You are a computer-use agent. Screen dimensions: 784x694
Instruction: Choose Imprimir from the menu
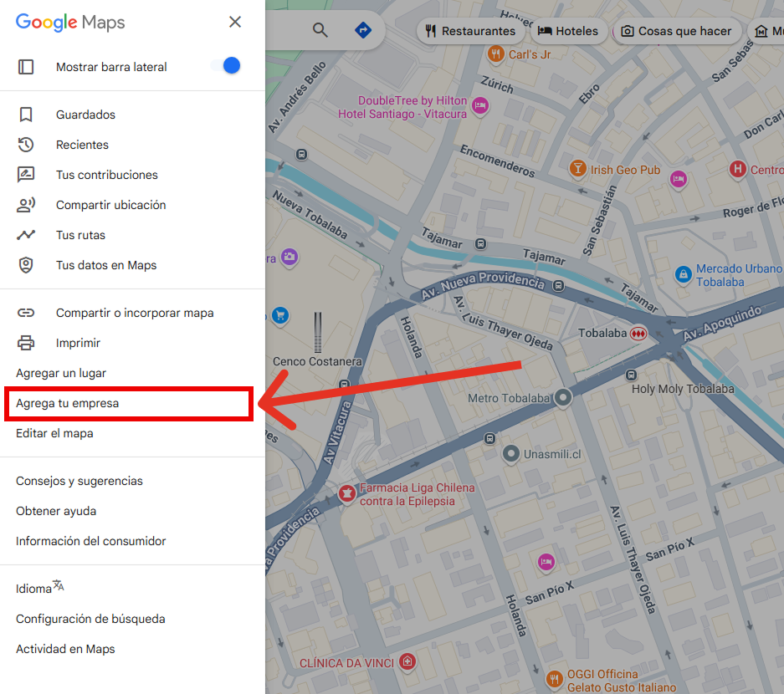pyautogui.click(x=132, y=343)
